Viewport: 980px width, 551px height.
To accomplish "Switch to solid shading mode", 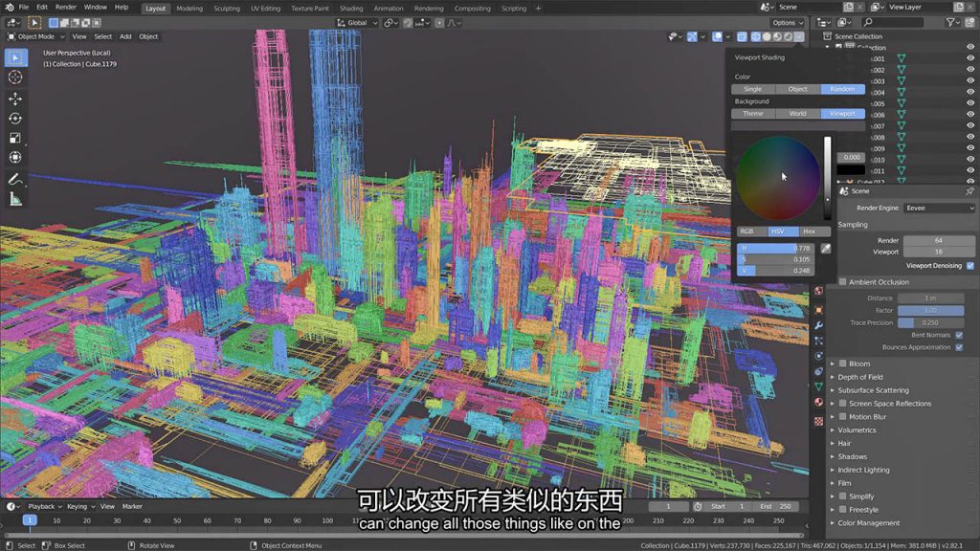I will point(767,37).
